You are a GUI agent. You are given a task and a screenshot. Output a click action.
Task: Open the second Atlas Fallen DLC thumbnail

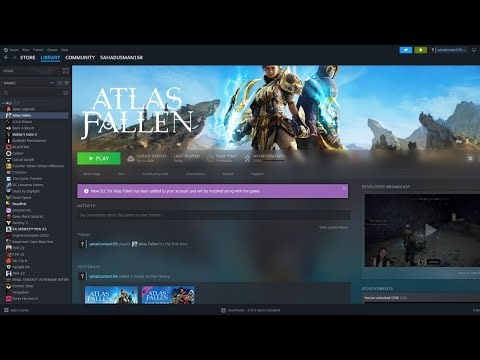pyautogui.click(x=168, y=295)
